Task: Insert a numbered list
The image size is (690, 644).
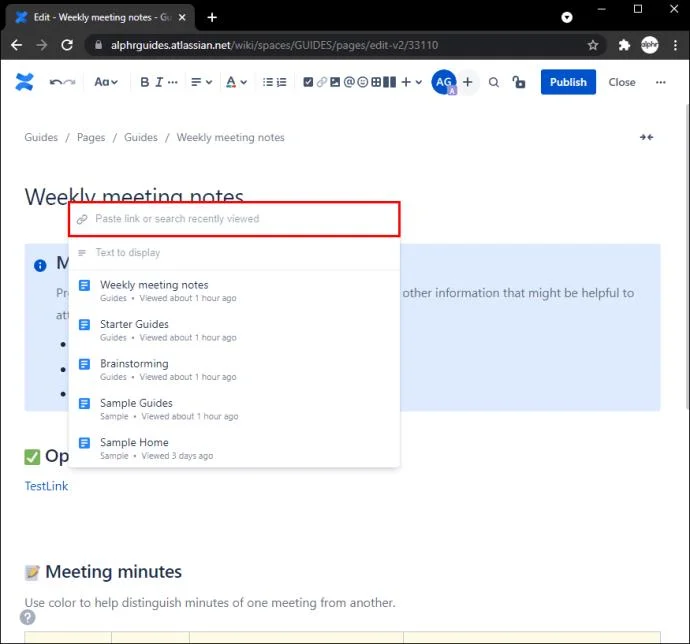Action: (284, 82)
